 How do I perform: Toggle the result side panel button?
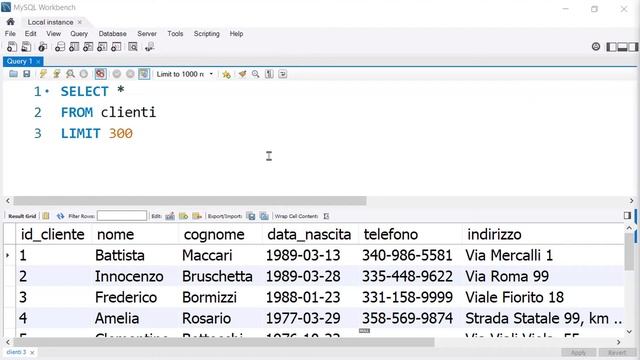pos(627,216)
